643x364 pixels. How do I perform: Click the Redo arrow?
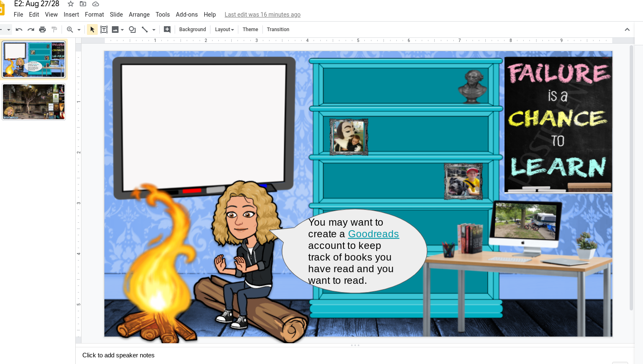tap(31, 30)
